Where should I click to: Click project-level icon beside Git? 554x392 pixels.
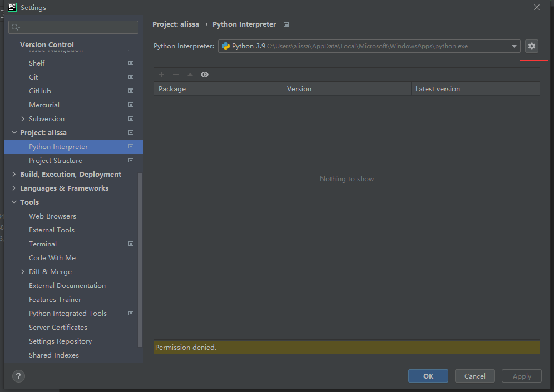[131, 77]
